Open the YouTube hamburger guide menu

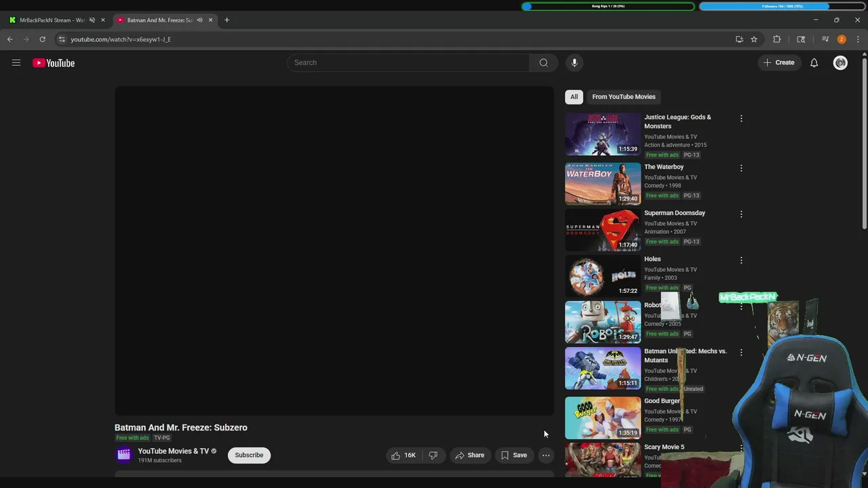pos(16,63)
